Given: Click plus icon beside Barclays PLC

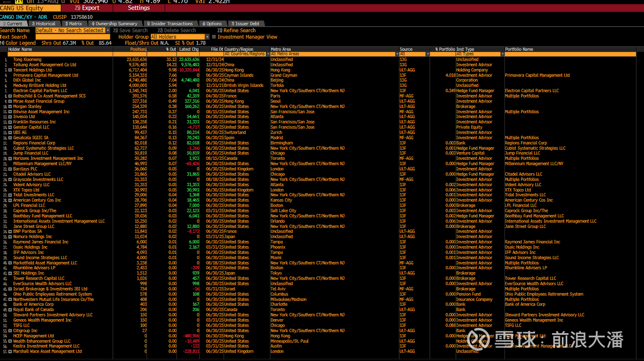Looking at the screenshot, I should point(10,169).
